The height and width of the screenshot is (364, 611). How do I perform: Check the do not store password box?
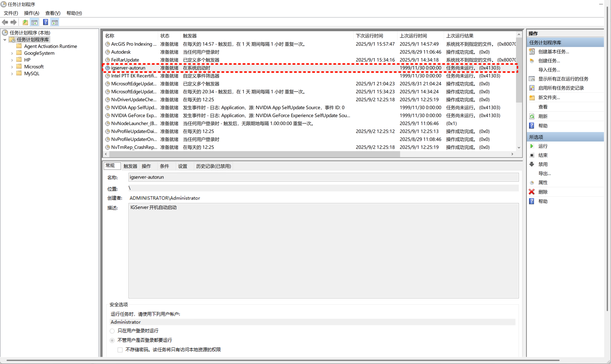[x=120, y=350]
